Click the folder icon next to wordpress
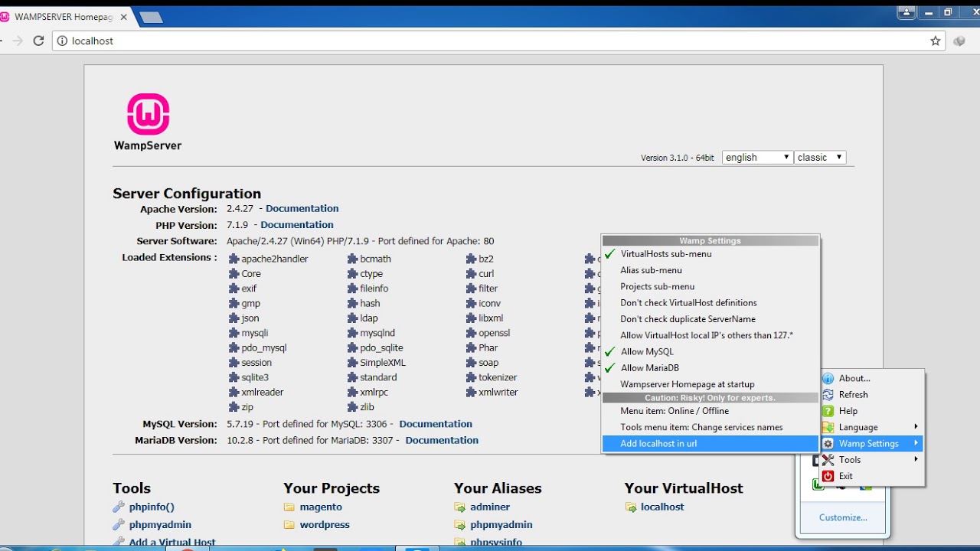This screenshot has width=980, height=551. 289,525
